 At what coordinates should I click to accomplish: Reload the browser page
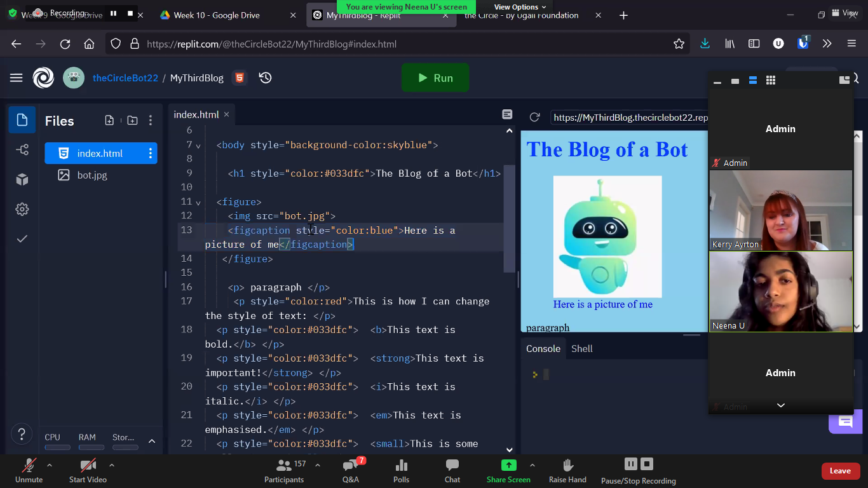[x=65, y=44]
